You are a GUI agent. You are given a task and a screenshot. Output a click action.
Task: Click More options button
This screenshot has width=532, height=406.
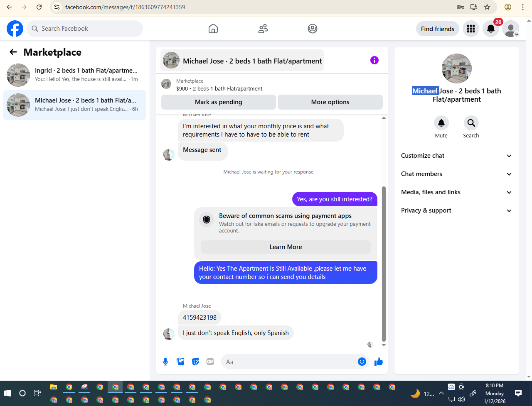pyautogui.click(x=330, y=102)
